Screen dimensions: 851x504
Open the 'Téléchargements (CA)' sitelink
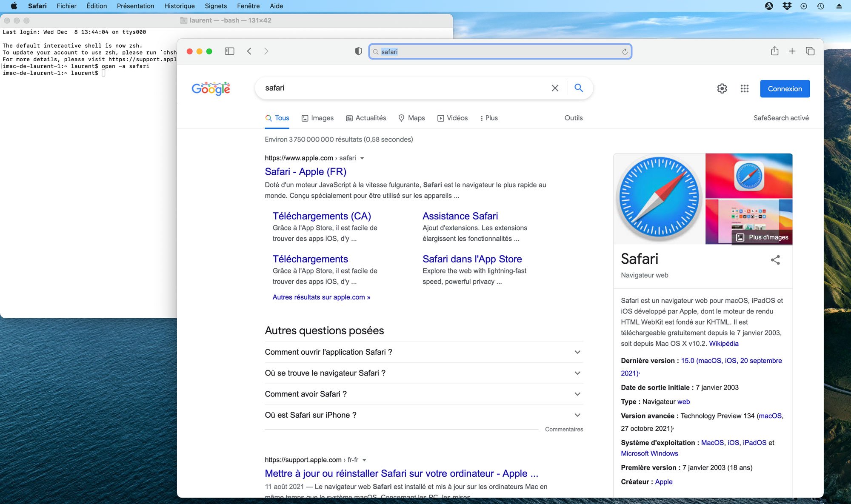click(322, 216)
